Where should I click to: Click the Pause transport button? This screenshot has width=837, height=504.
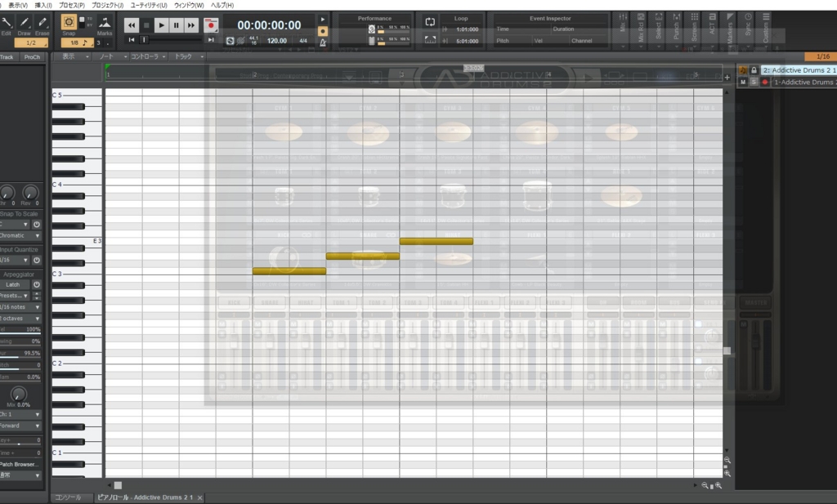tap(177, 25)
